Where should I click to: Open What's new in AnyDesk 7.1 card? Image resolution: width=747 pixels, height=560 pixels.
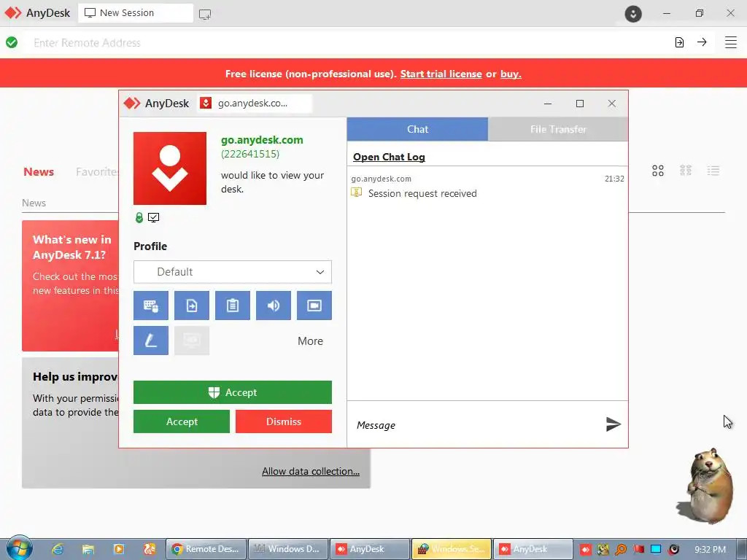pos(70,286)
